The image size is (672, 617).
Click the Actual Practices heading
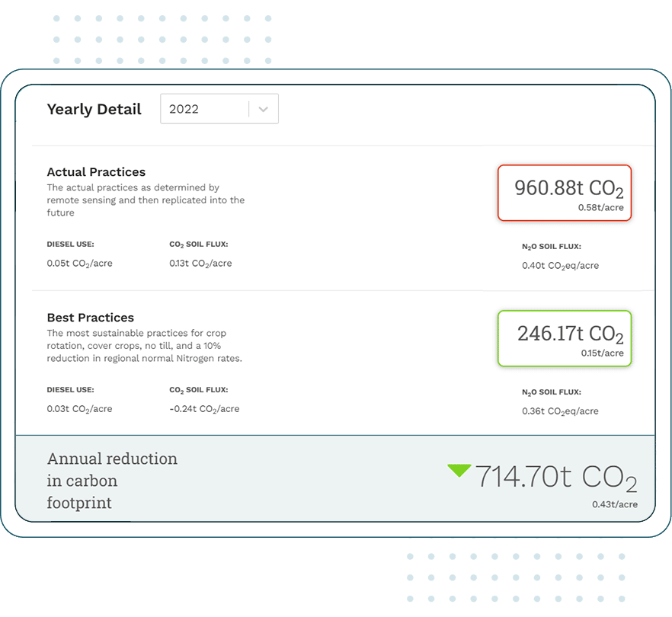pos(96,172)
